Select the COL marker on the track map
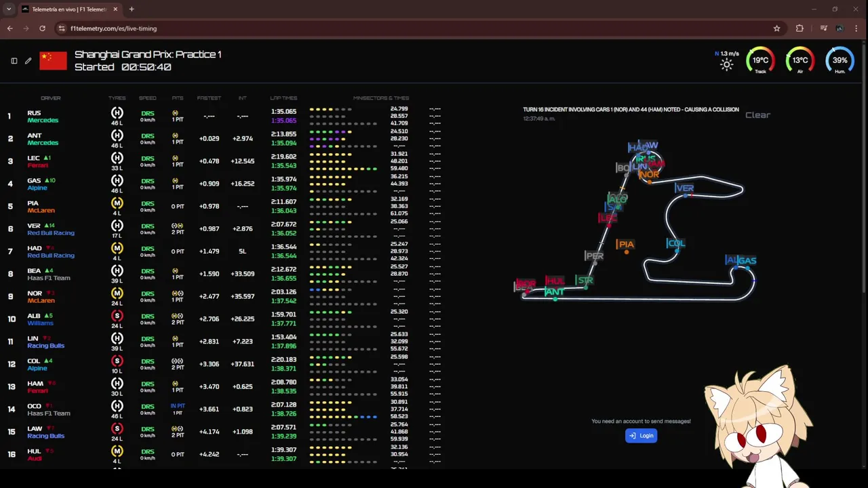 coord(676,243)
